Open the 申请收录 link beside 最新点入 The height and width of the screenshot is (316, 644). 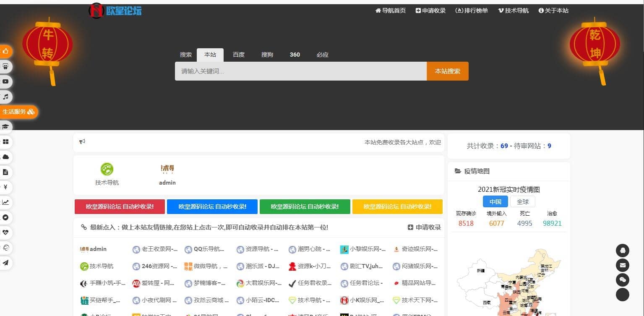424,227
